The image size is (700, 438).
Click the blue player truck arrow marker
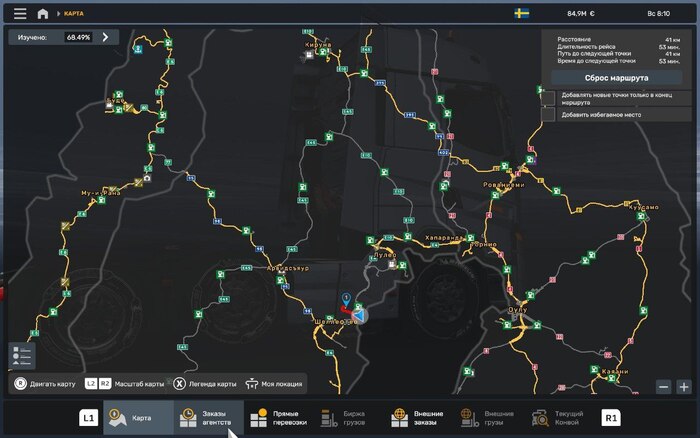[x=359, y=316]
